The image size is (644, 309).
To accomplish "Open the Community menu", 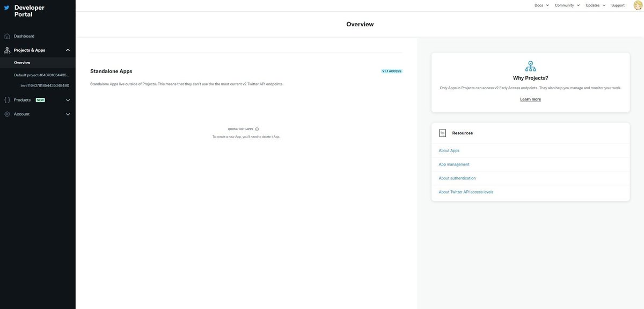I will tap(565, 5).
